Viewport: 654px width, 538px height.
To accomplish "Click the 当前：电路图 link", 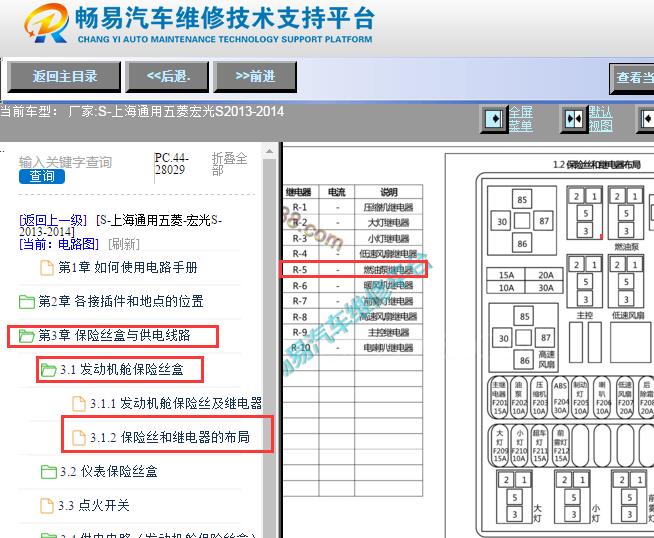I will click(x=59, y=244).
